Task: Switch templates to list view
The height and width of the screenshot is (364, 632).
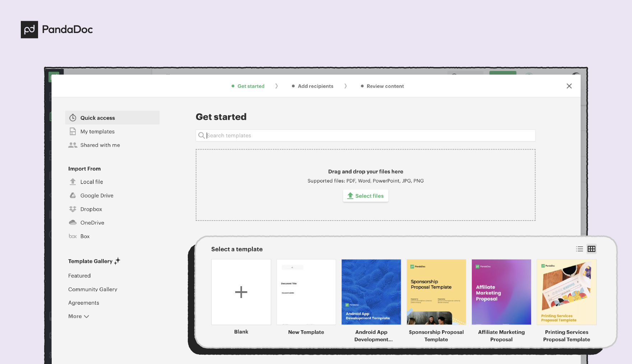Action: tap(579, 249)
